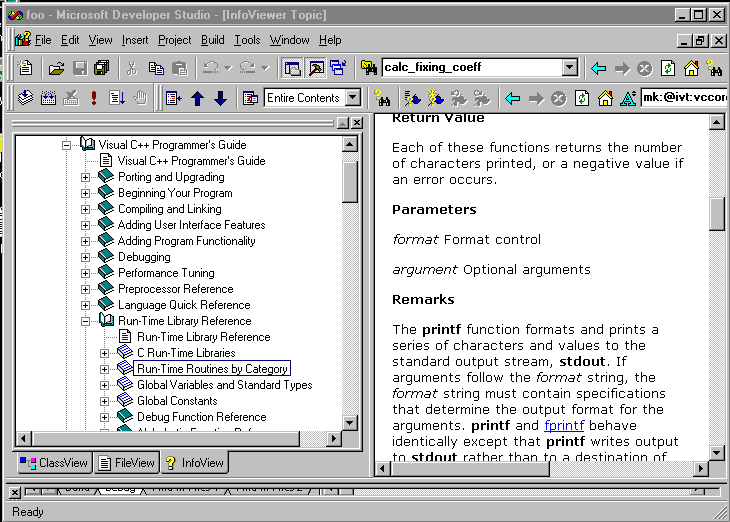The width and height of the screenshot is (730, 522).
Task: Toggle the Output window toolbar button
Action: (x=315, y=68)
